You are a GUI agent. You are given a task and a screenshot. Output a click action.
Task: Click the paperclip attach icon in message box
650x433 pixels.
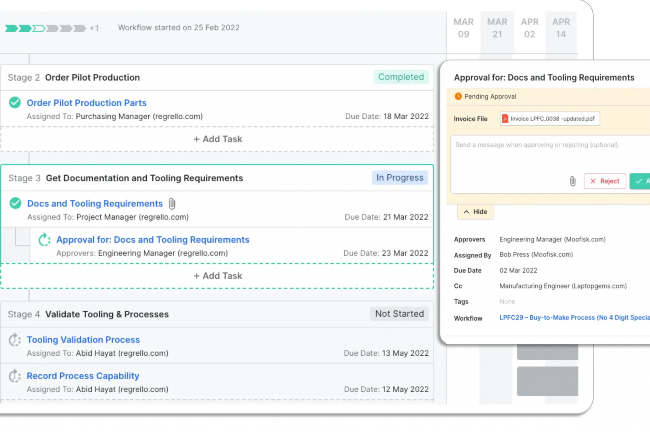(572, 181)
